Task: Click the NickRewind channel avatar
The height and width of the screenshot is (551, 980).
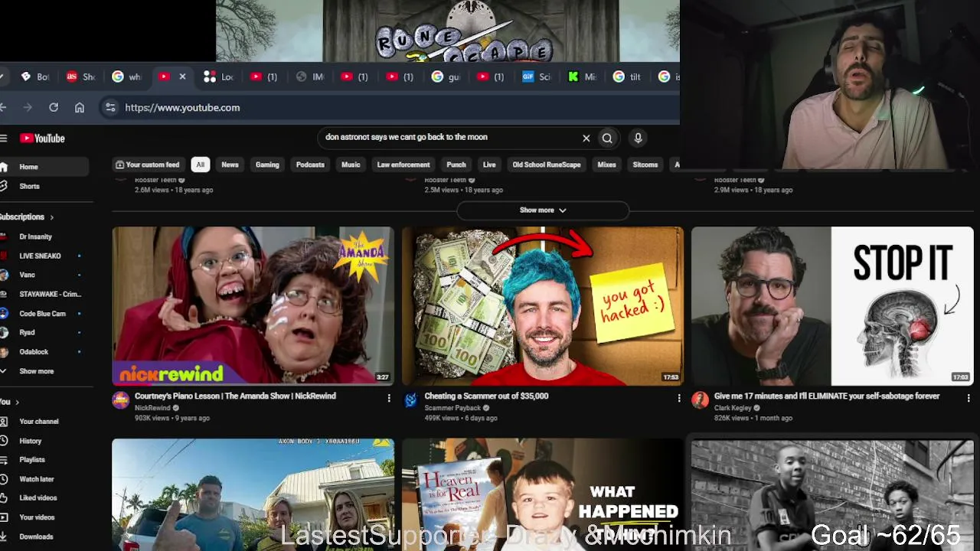Action: point(121,400)
